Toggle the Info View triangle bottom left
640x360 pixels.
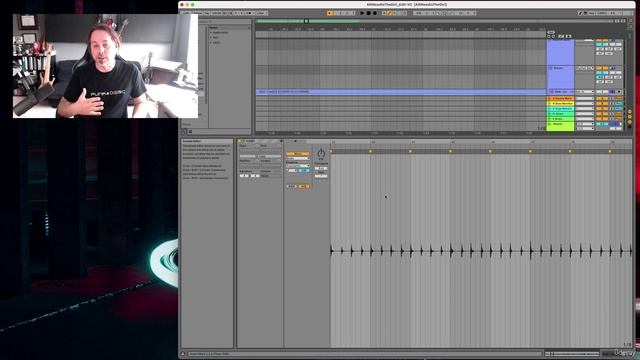click(x=183, y=354)
